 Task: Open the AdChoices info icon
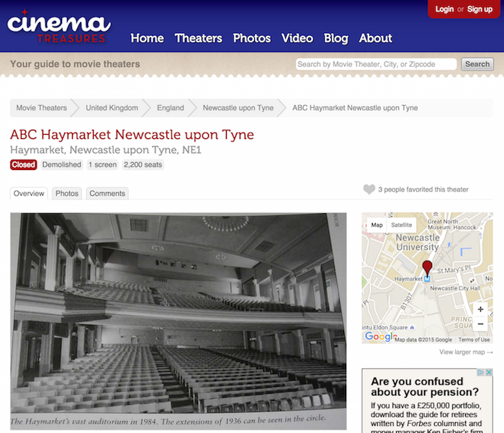[x=480, y=373]
